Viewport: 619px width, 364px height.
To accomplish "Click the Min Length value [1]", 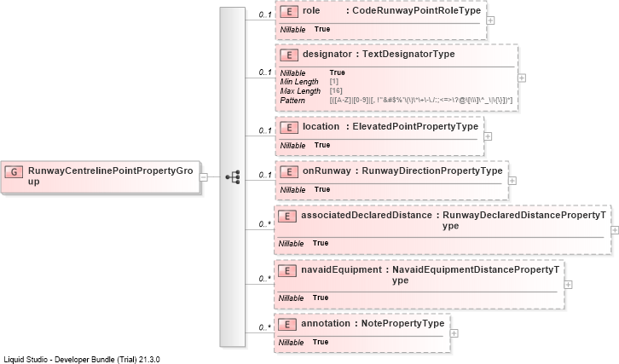I will click(334, 81).
